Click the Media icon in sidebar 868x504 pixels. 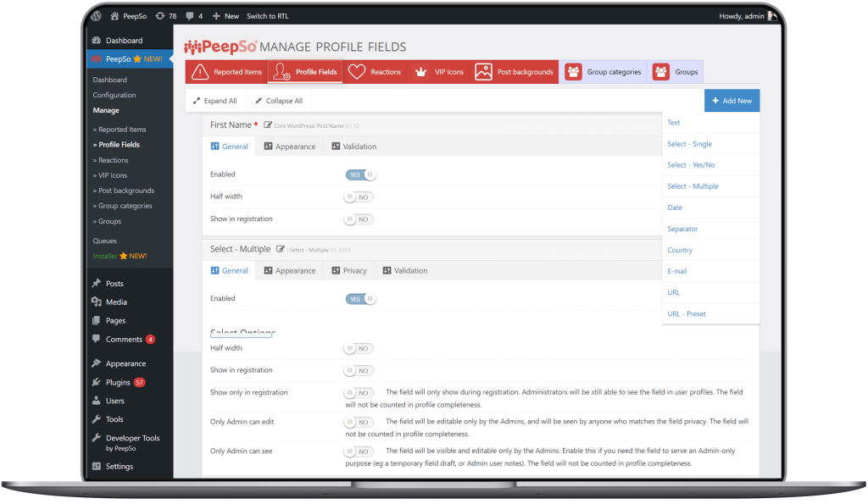pos(97,302)
